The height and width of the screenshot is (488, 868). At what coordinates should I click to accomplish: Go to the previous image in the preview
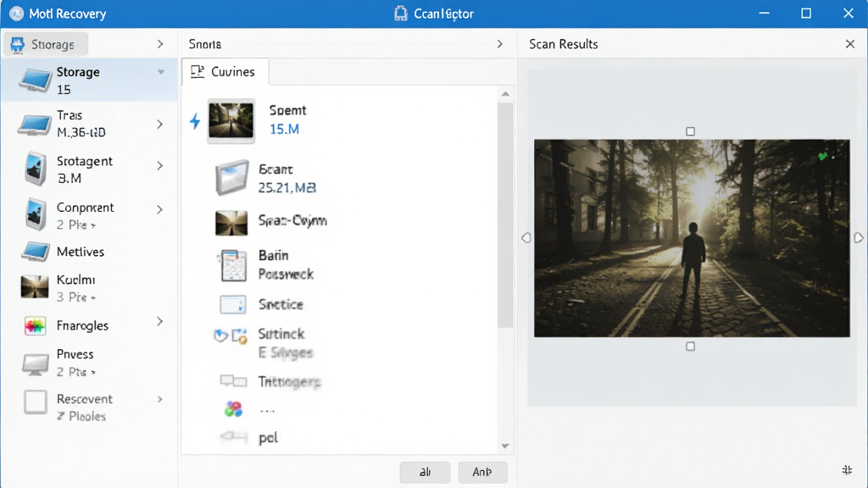click(526, 238)
